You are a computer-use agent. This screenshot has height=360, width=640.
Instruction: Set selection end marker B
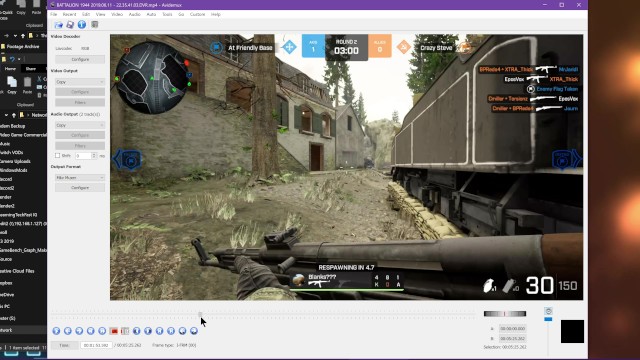(x=125, y=331)
